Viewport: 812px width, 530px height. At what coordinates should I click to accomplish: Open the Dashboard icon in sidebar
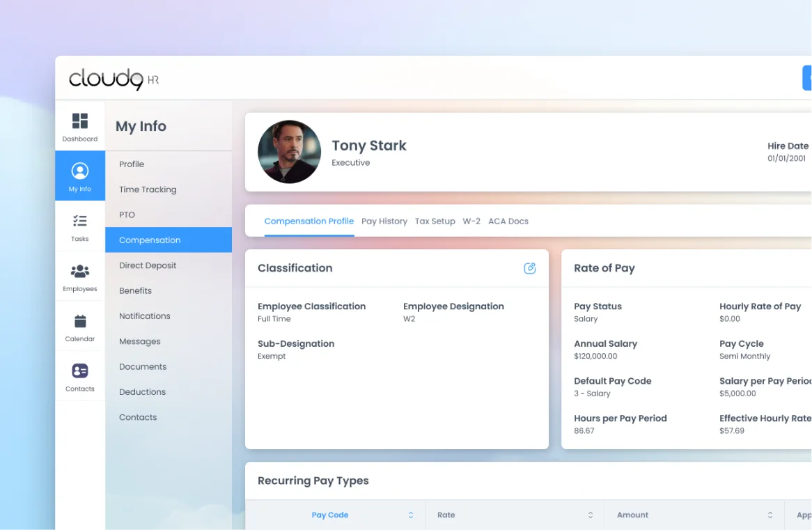tap(80, 120)
